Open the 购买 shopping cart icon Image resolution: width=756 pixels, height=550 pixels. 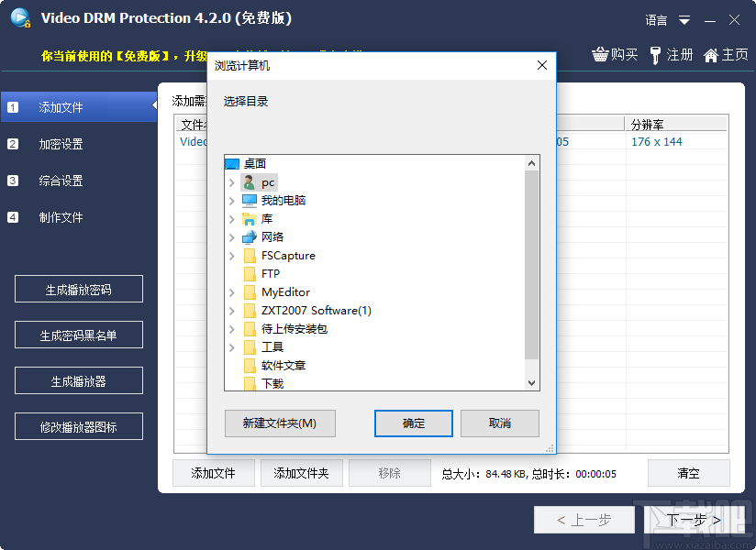[x=601, y=54]
